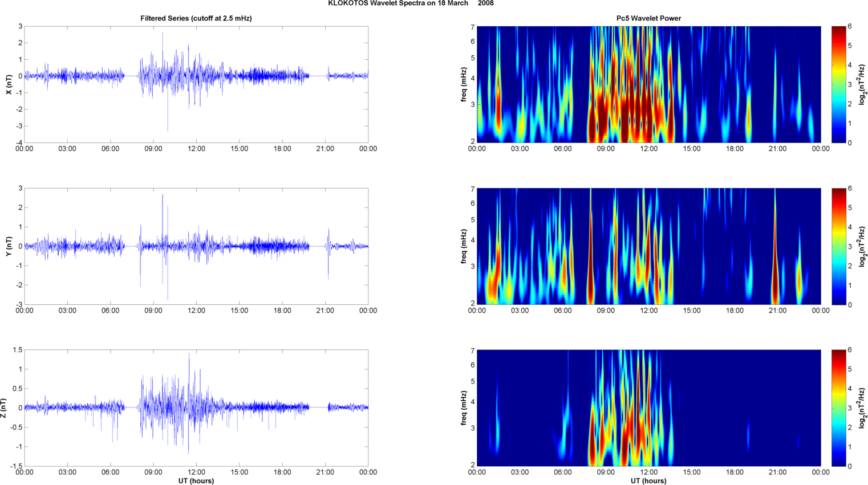Click the "0.5" tick on Z (nT) axis
This screenshot has width=868, height=485.
pos(18,389)
